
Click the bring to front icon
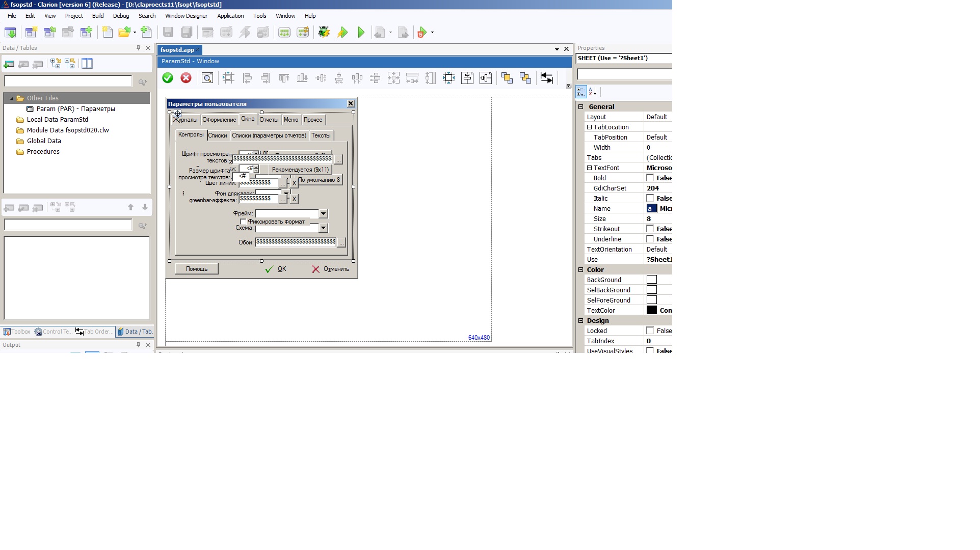coord(507,78)
